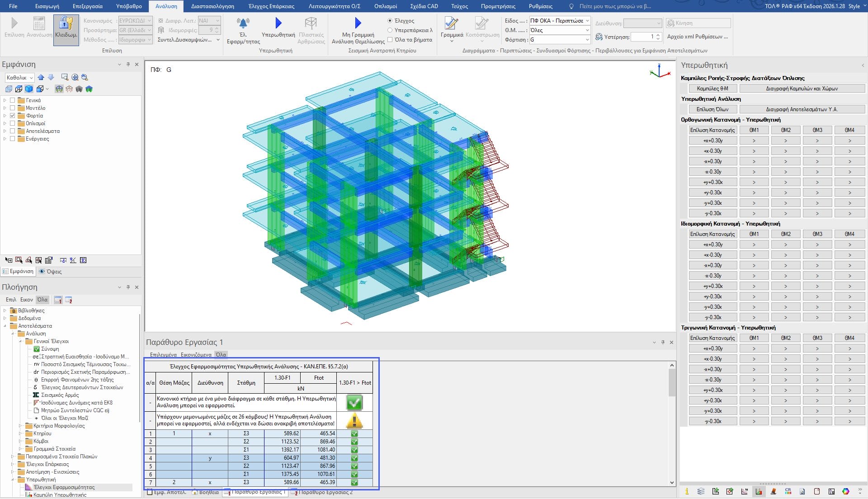
Task: Click the Ελ. Εφαρμ/τητας bell icon
Action: pyautogui.click(x=243, y=23)
